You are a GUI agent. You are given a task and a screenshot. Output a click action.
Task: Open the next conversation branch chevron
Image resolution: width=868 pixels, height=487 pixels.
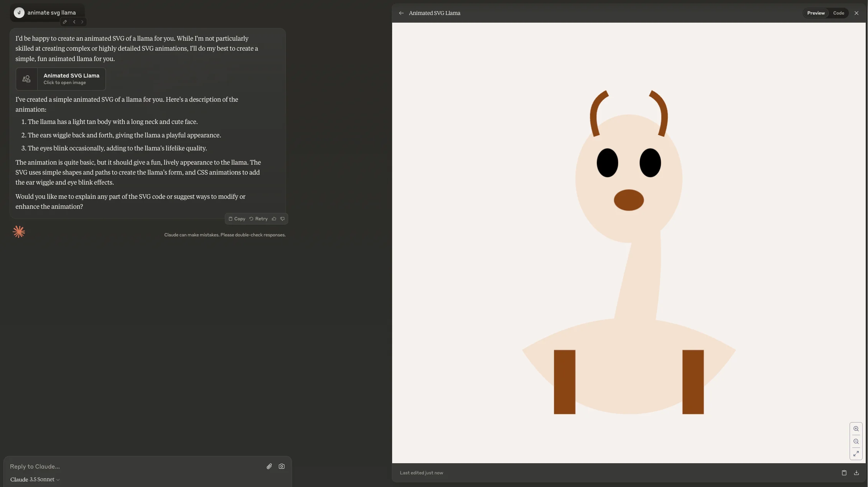[82, 22]
